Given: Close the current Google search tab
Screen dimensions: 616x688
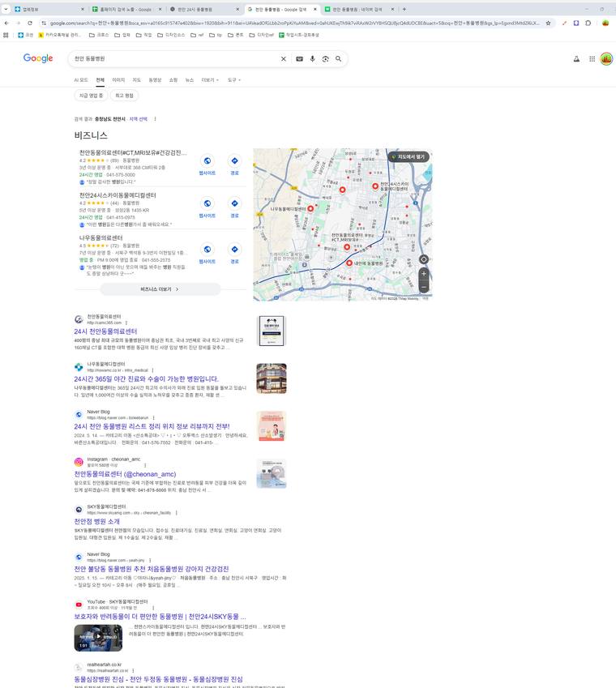Looking at the screenshot, I should click(x=314, y=9).
